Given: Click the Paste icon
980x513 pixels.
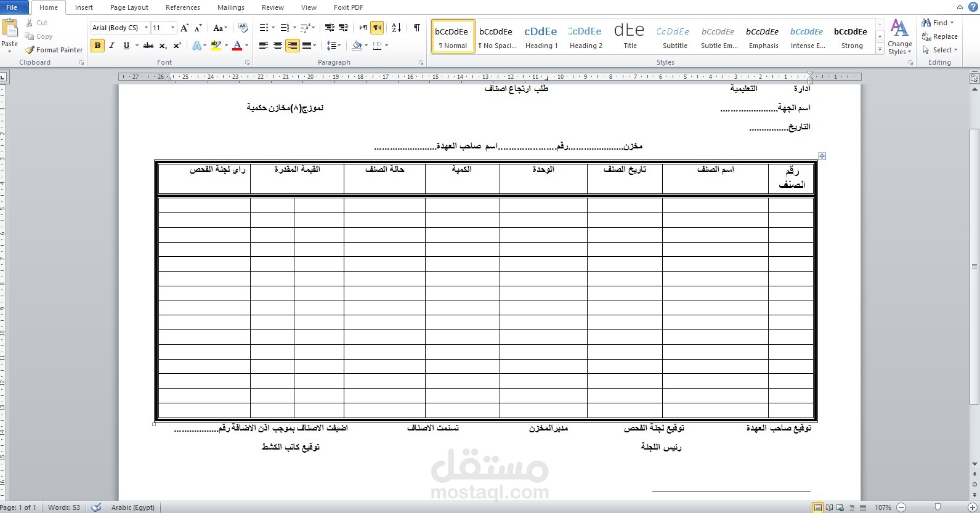Looking at the screenshot, I should point(10,28).
